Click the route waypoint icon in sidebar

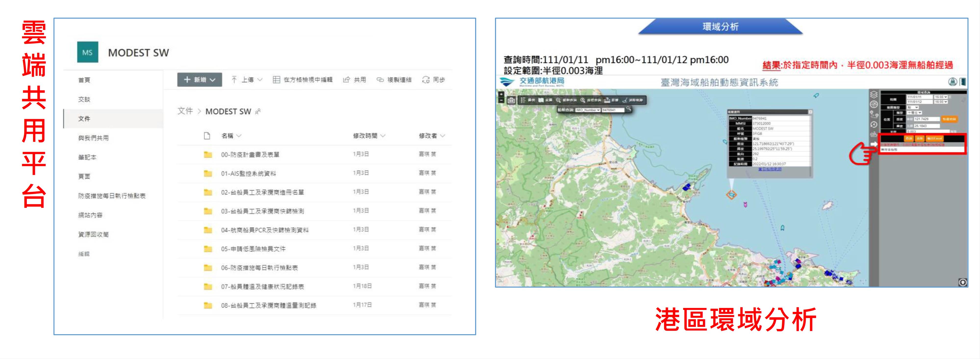pyautogui.click(x=874, y=114)
